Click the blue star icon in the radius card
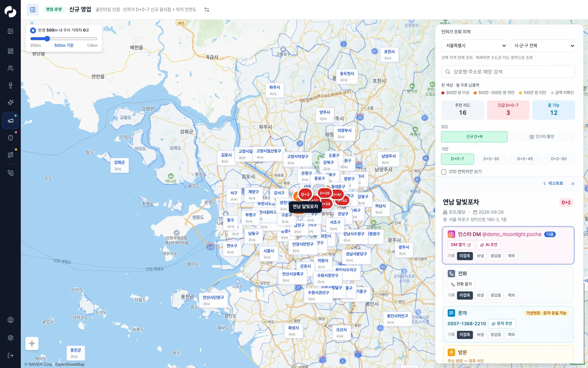This screenshot has height=368, width=588. point(33,30)
